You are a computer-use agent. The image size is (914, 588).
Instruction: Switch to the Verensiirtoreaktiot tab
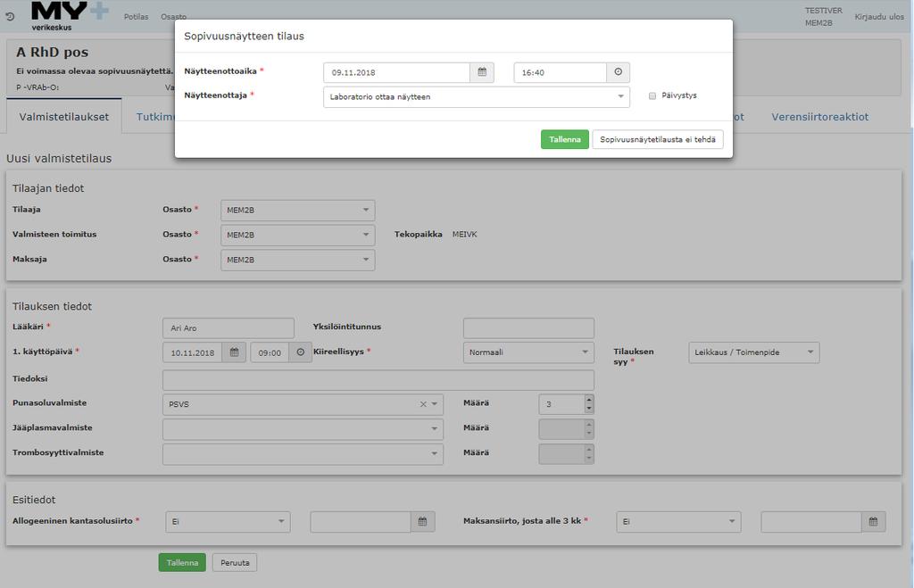(819, 117)
